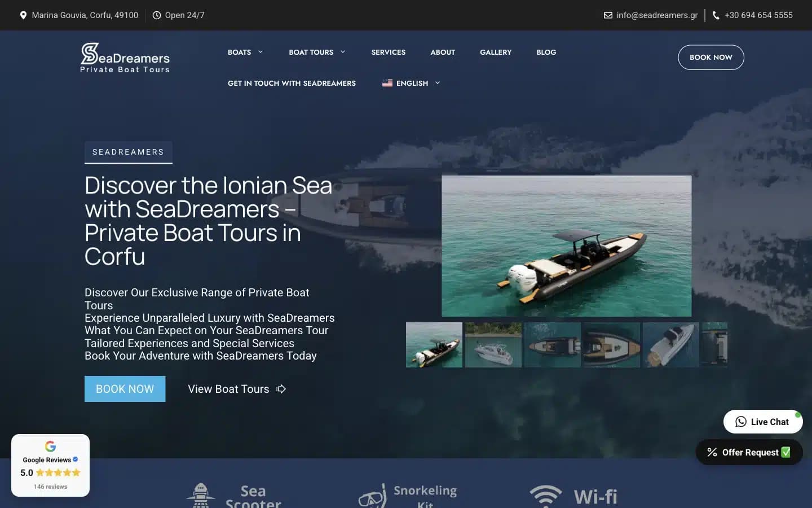This screenshot has width=812, height=508.
Task: Click the verified badge next to Google Reviews
Action: click(x=76, y=459)
